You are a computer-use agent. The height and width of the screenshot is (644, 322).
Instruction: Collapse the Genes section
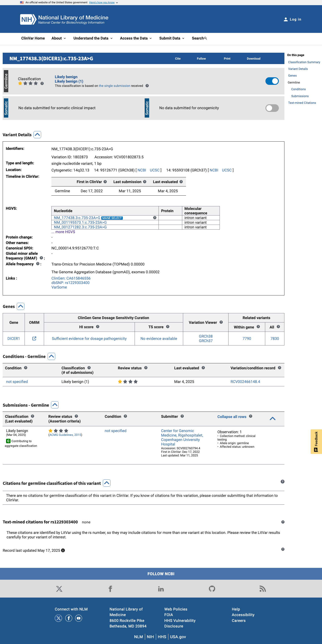pos(21,306)
